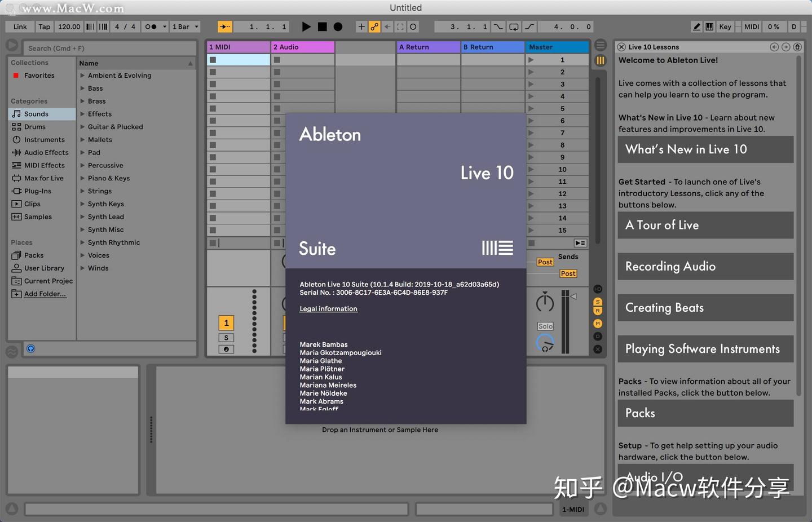The image size is (812, 522).
Task: Switch on MIDI Map Mode
Action: tap(751, 26)
